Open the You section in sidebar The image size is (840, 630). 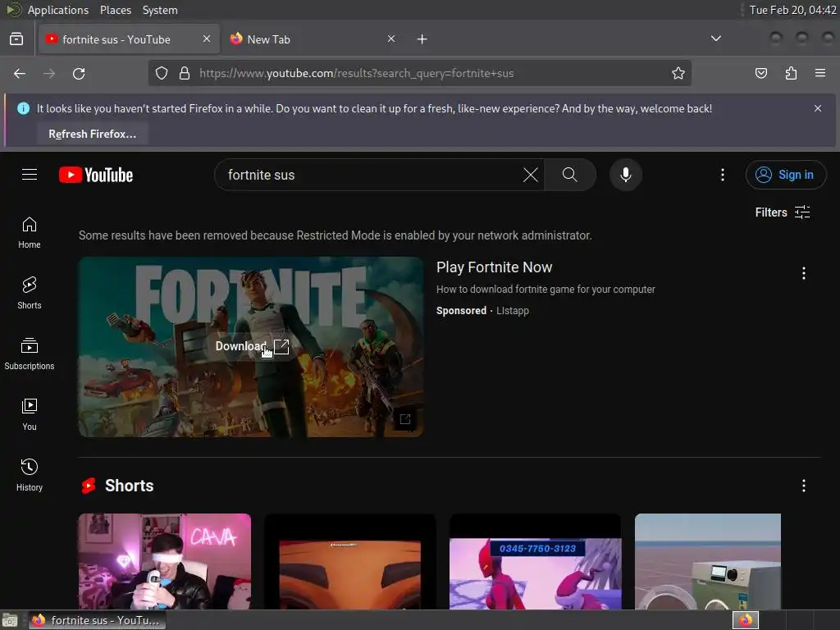(30, 414)
